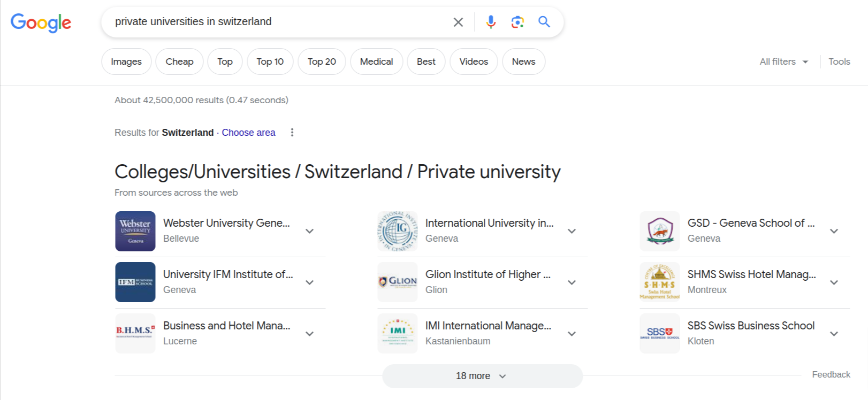Expand the SHMS Swiss Hotel Management entry
The width and height of the screenshot is (868, 400).
834,282
